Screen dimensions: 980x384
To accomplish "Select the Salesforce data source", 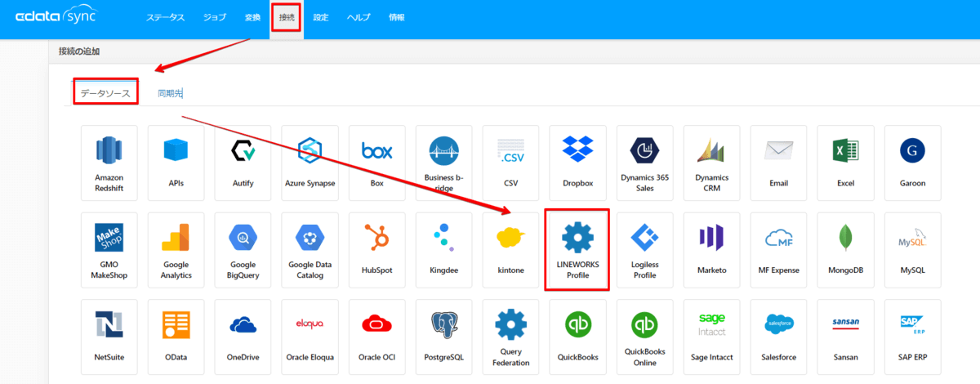I will [779, 337].
